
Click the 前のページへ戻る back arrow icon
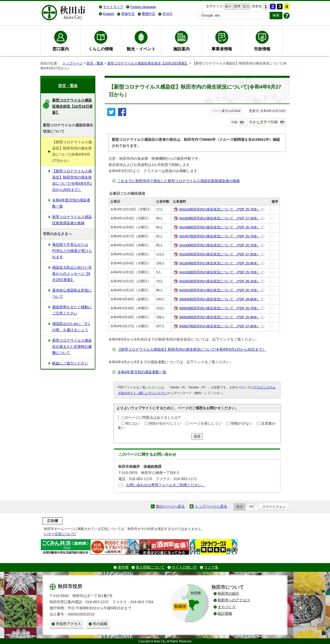(153, 506)
